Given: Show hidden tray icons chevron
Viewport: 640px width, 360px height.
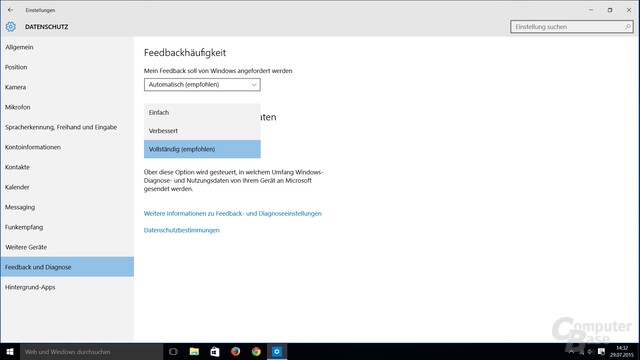Looking at the screenshot, I should [x=571, y=352].
